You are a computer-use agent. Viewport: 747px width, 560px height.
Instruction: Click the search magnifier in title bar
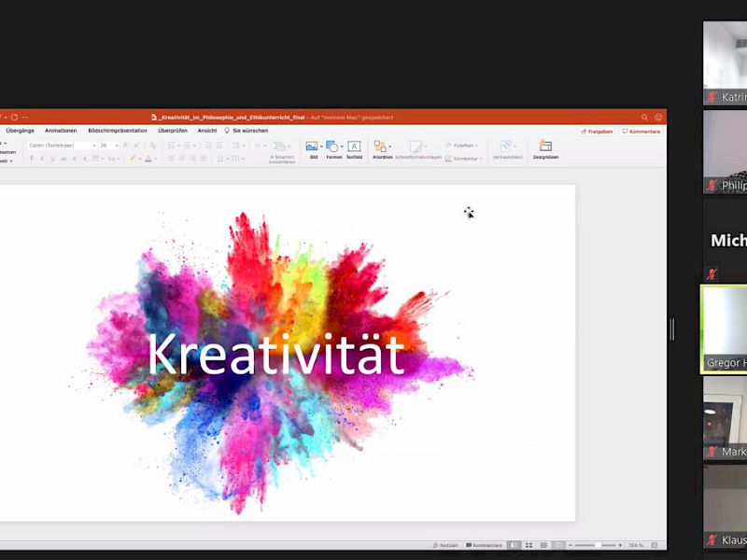(x=644, y=118)
